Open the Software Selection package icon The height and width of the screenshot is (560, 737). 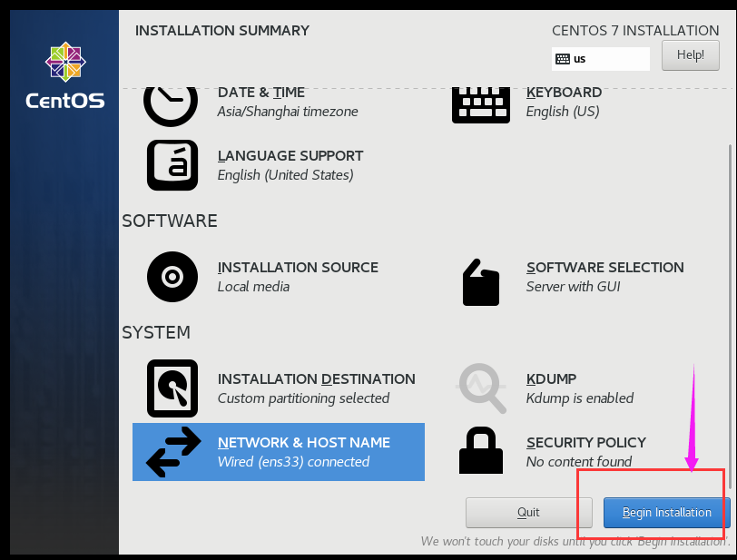(481, 282)
